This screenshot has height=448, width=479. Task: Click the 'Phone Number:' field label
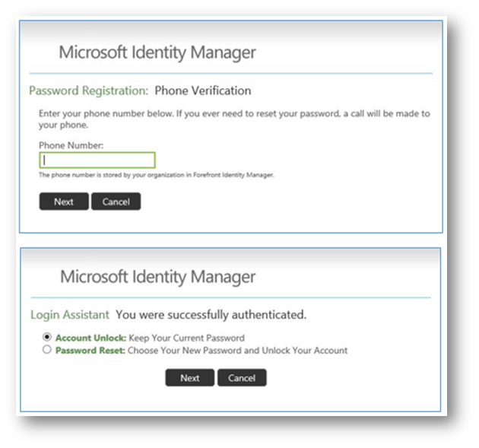(71, 145)
